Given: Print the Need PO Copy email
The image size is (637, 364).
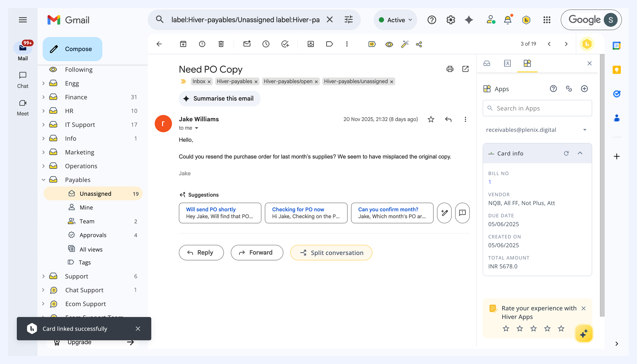Looking at the screenshot, I should click(x=450, y=69).
